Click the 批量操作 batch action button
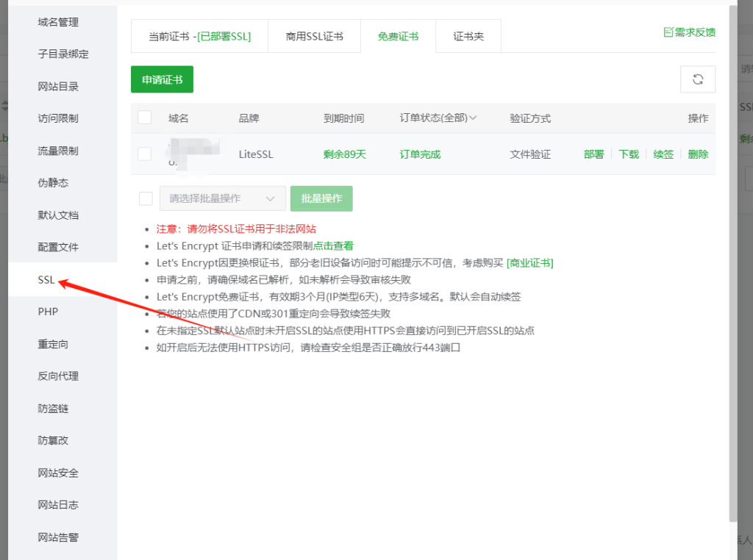Image resolution: width=753 pixels, height=560 pixels. (321, 198)
